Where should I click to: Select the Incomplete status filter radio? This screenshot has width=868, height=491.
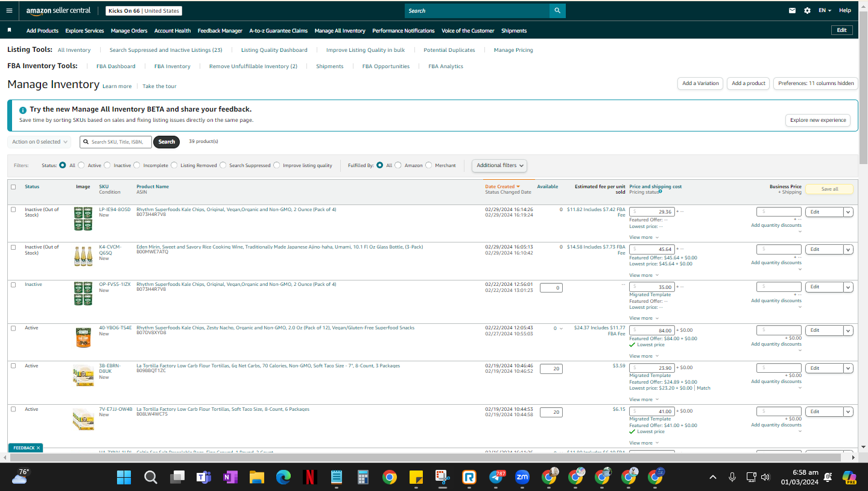click(x=137, y=165)
